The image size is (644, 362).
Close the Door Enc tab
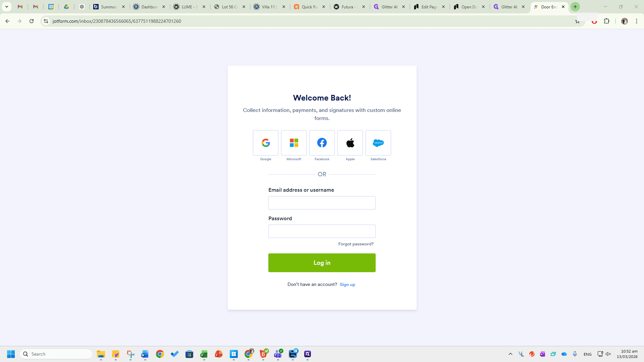[563, 7]
